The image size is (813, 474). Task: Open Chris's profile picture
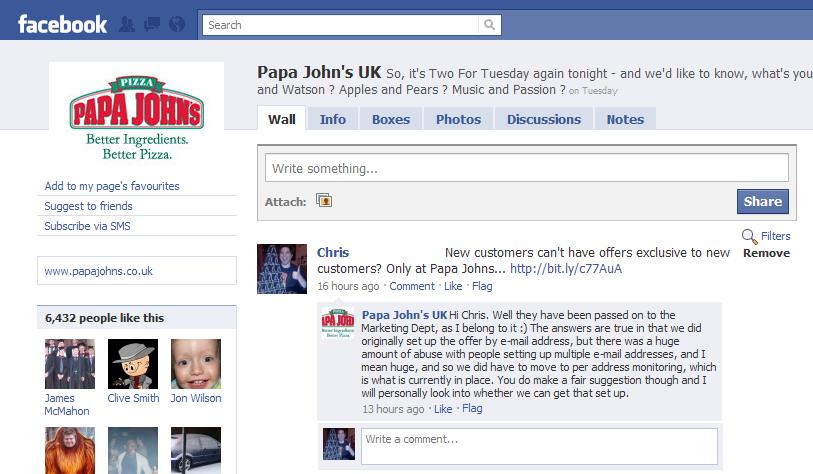[x=282, y=269]
